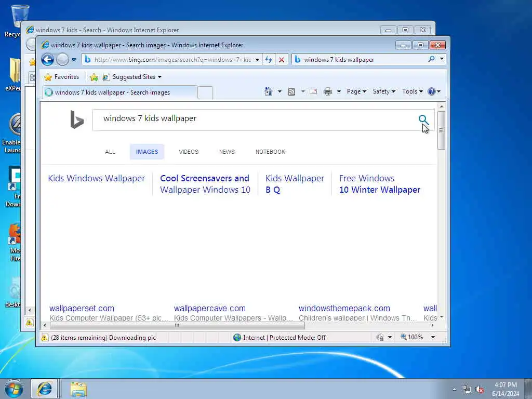Screen dimensions: 532x399
Task: Switch to the VIDEOS results tab
Action: 189,152
